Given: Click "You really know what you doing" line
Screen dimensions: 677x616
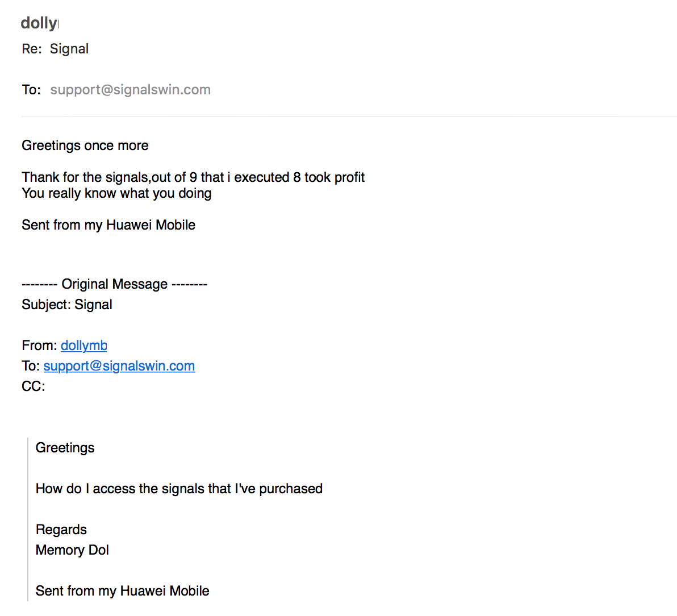Looking at the screenshot, I should [116, 193].
